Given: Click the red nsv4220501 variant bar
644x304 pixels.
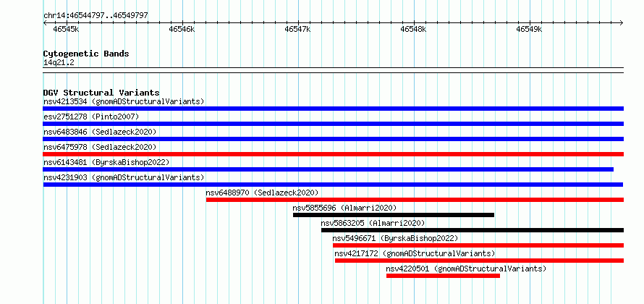Looking at the screenshot, I should (443, 276).
